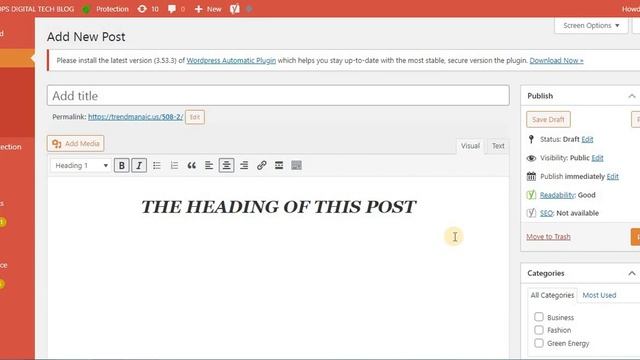Image resolution: width=640 pixels, height=360 pixels.
Task: Toggle bold formatting in editor toolbar
Action: pos(122,165)
